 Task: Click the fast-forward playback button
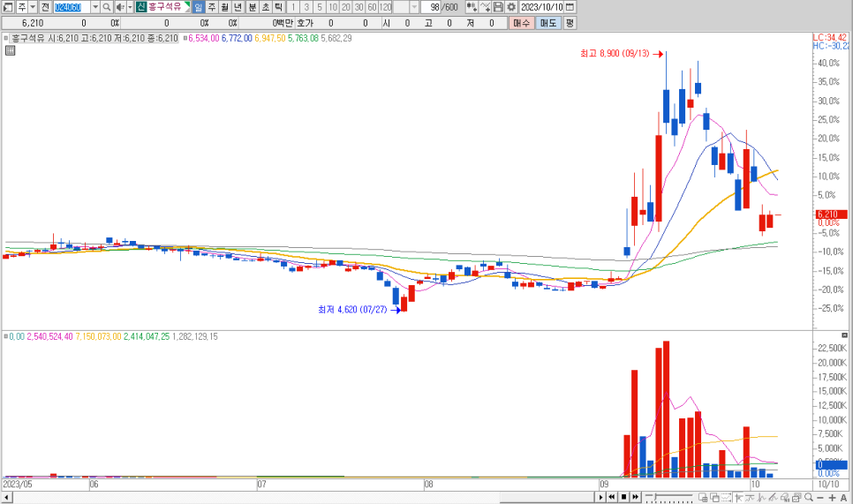(636, 497)
